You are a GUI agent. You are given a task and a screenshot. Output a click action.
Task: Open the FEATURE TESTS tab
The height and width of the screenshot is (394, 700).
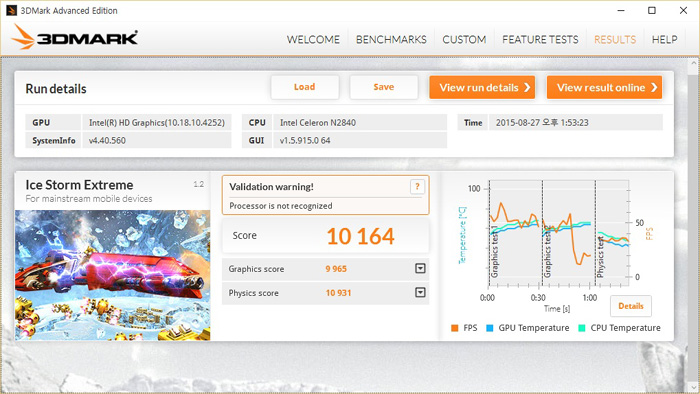click(540, 40)
